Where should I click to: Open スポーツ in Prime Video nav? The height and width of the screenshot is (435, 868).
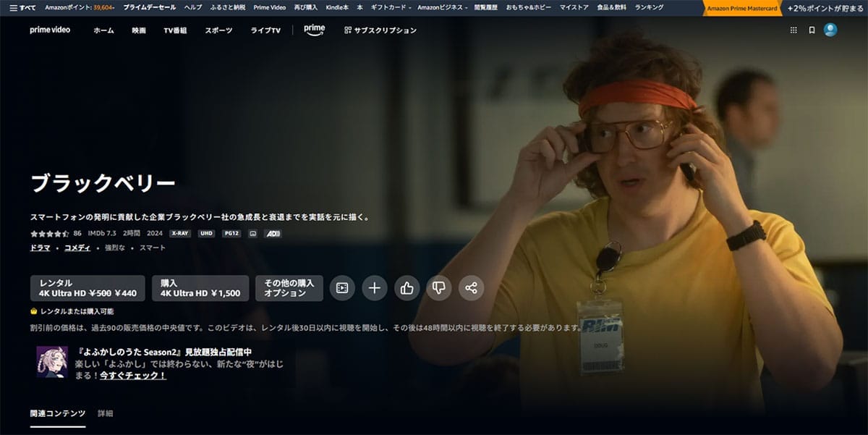click(218, 30)
